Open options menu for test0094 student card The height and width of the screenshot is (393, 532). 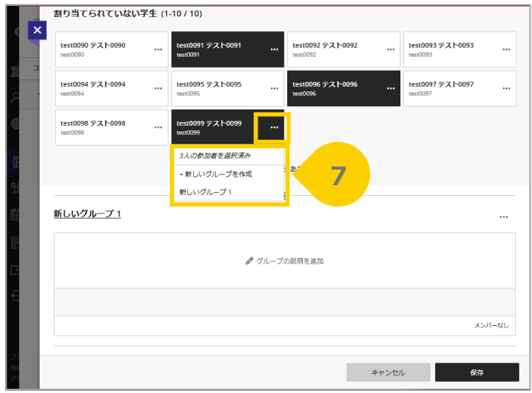click(158, 88)
